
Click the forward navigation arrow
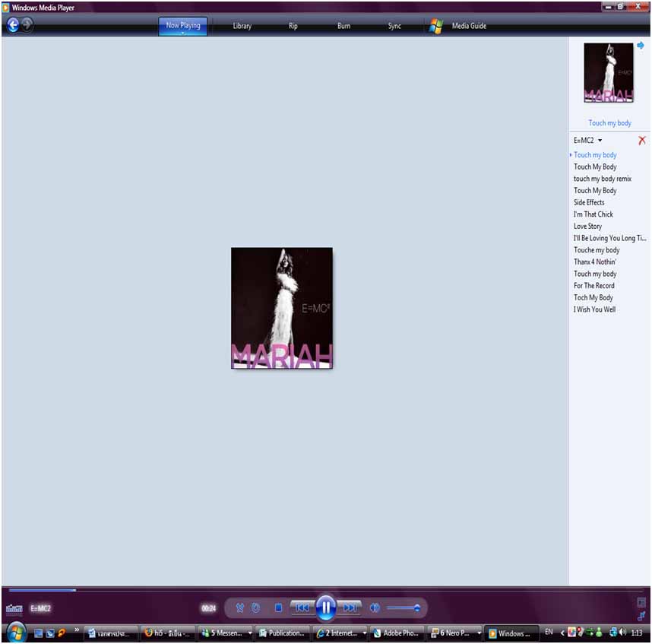click(27, 24)
